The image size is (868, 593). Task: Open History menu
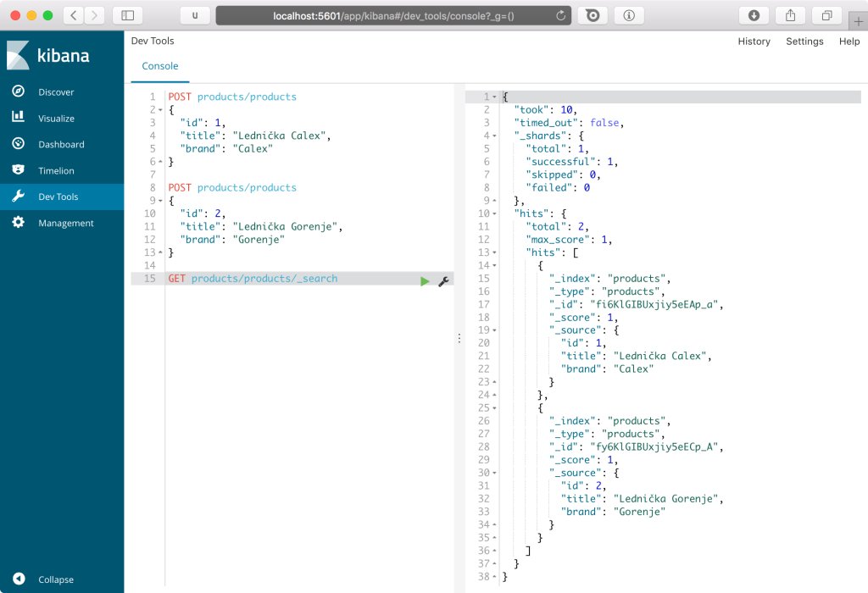tap(754, 41)
